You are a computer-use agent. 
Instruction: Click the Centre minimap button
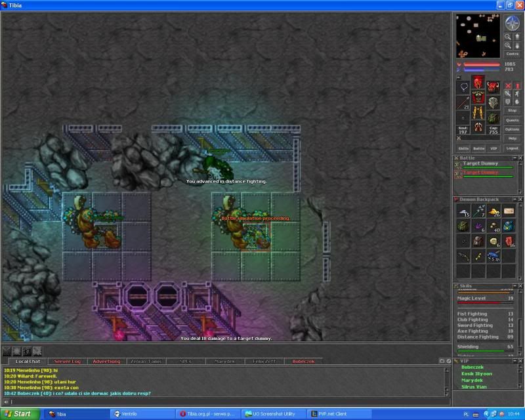[x=513, y=54]
